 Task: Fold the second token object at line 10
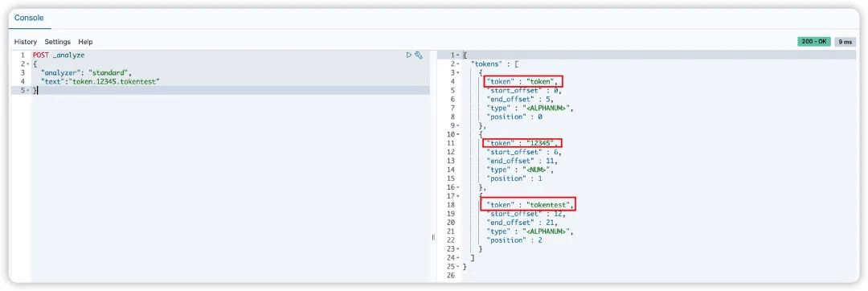[458, 134]
